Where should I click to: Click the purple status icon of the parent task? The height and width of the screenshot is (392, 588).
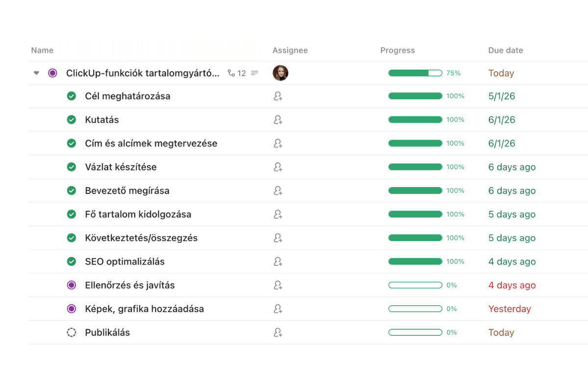[52, 73]
